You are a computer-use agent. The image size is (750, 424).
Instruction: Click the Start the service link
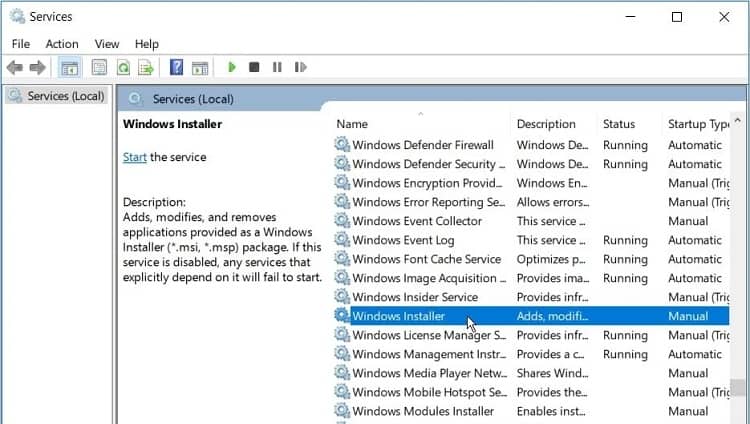pos(134,157)
